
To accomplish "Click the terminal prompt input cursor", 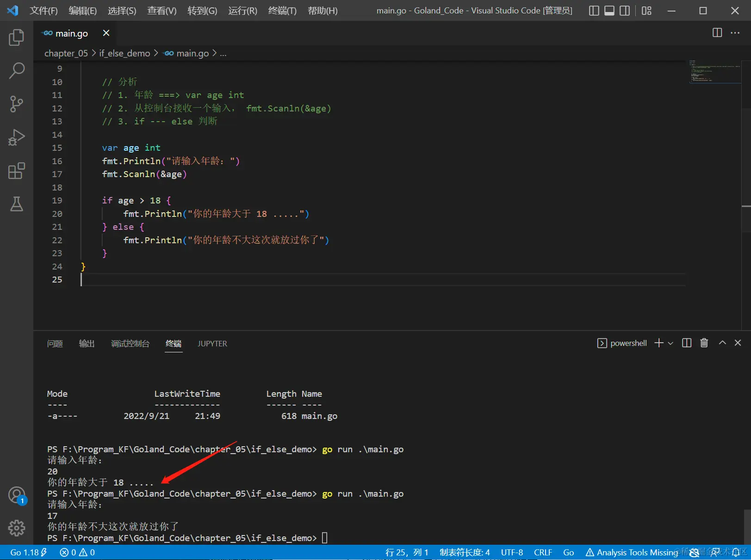I will 324,538.
